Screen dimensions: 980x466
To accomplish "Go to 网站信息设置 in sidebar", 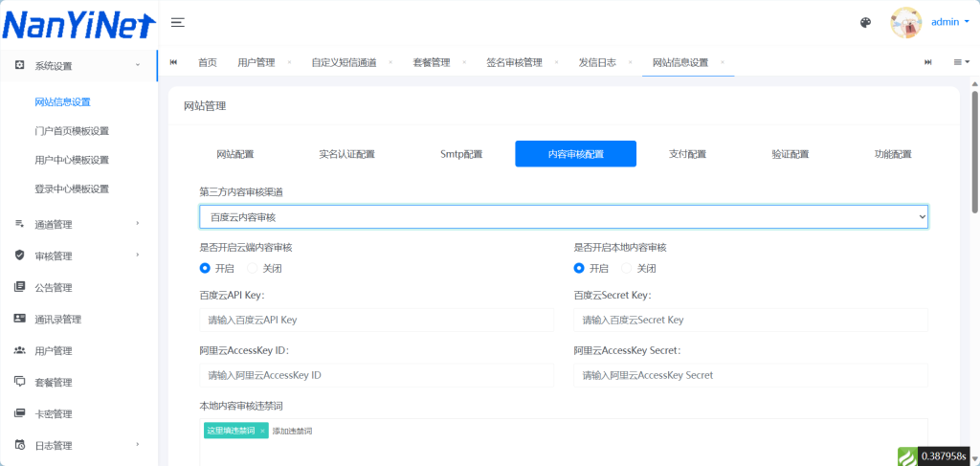I will [62, 101].
